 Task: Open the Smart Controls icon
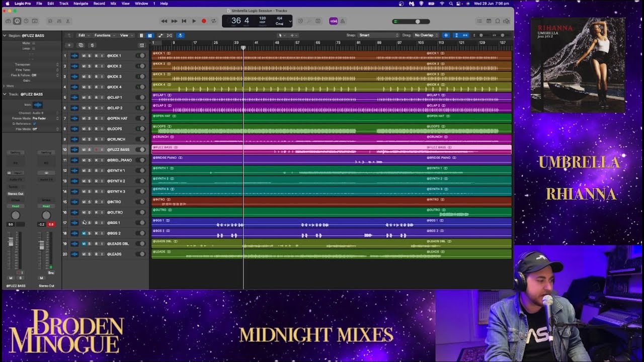(49, 21)
